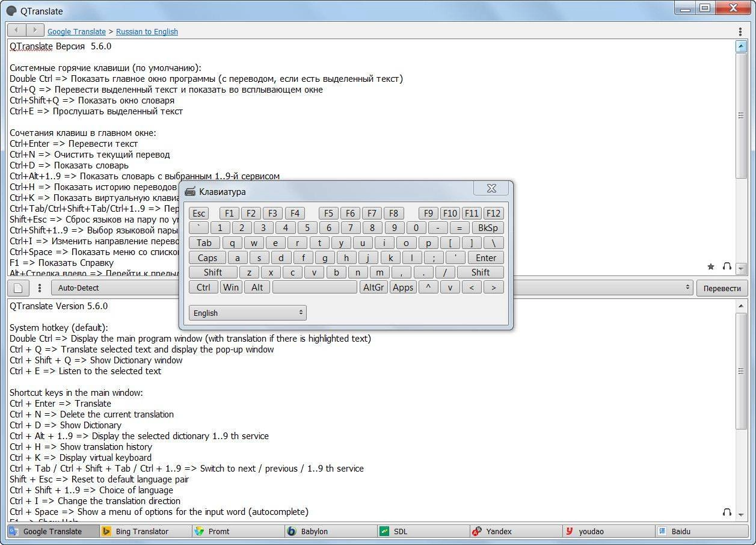Switch to Yandex service tab

(516, 531)
